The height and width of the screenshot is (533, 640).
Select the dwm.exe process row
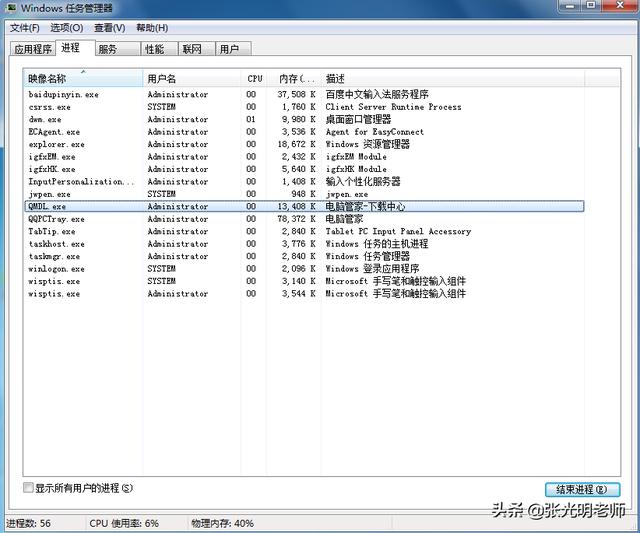[x=304, y=119]
